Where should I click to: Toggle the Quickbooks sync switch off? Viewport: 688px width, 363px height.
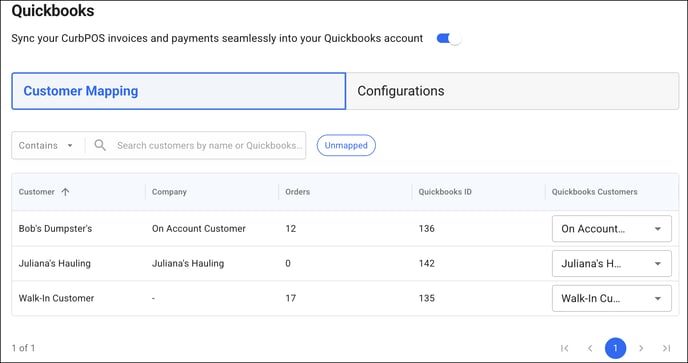coord(449,39)
